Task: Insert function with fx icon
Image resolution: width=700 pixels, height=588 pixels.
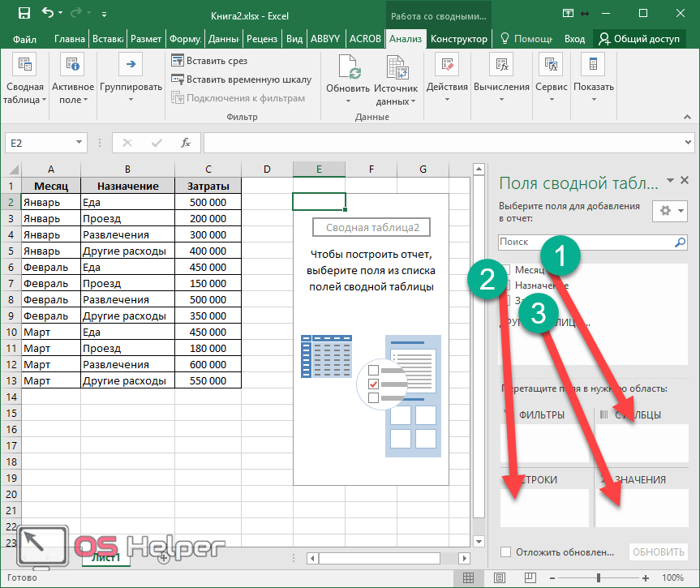Action: point(185,143)
